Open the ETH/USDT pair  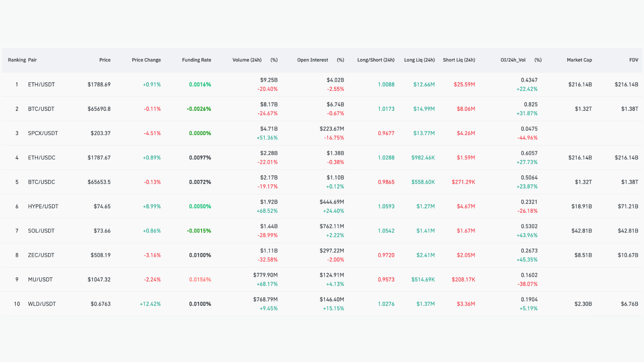point(41,84)
